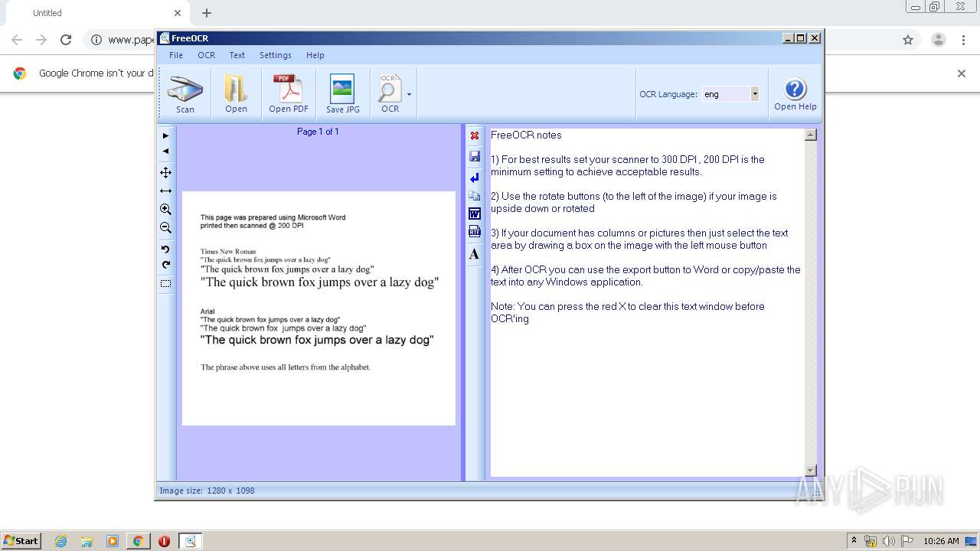Zoom in on the image with plus magnifier
Screen dimensions: 980x551
(165, 209)
